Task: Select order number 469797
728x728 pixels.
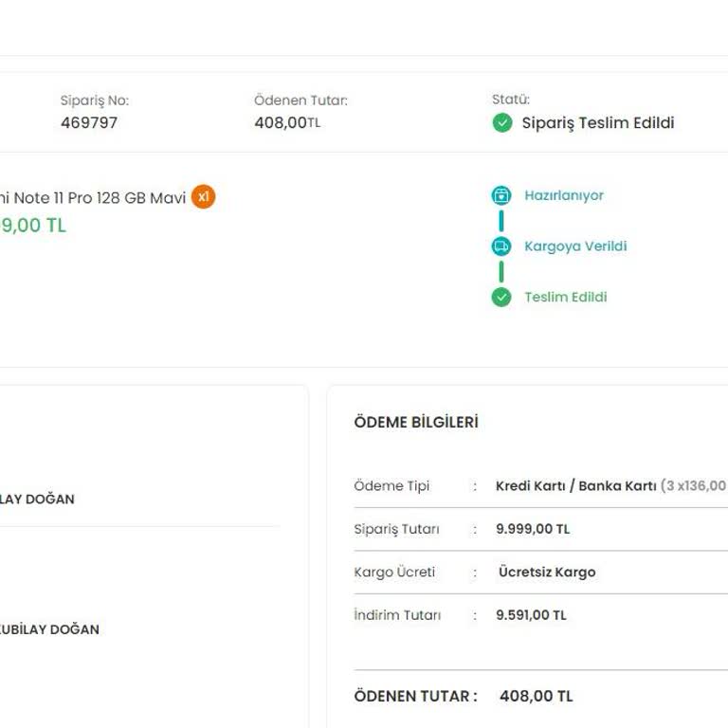Action: pyautogui.click(x=89, y=123)
